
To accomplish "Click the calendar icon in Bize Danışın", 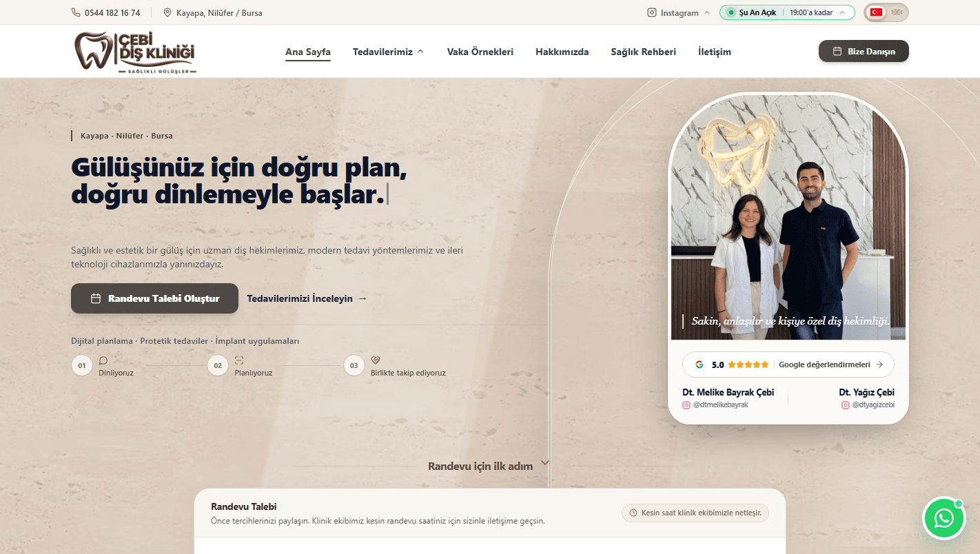I will 837,51.
